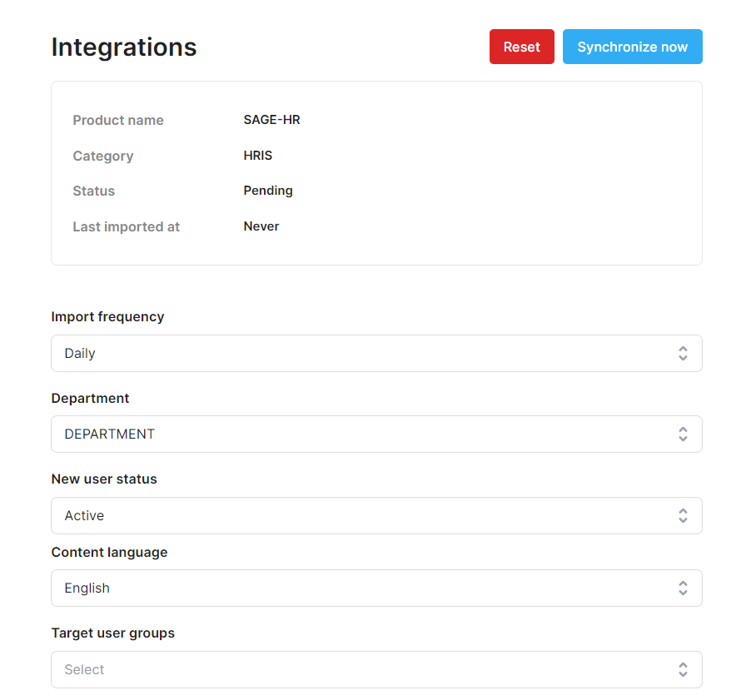Click the Pending status value

(x=268, y=191)
